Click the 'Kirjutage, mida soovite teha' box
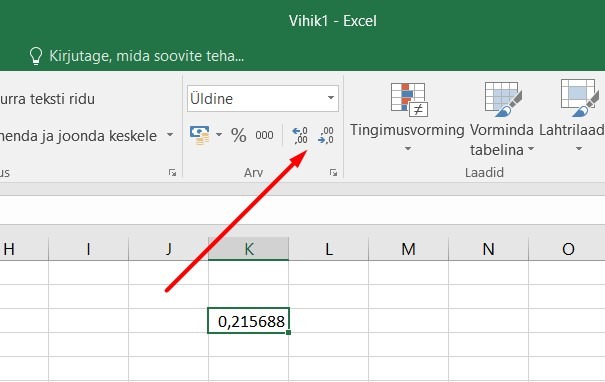The image size is (605, 382). click(x=147, y=56)
